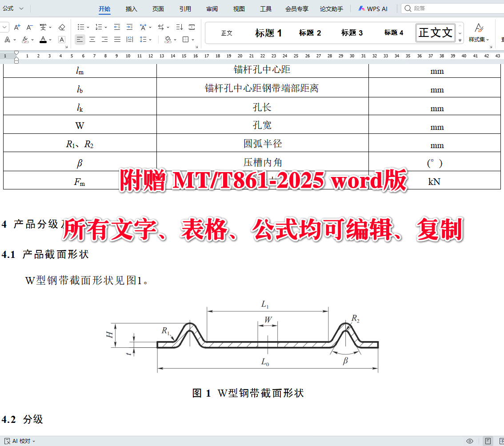Expand the styles gallery list
504x446 pixels.
(460, 40)
